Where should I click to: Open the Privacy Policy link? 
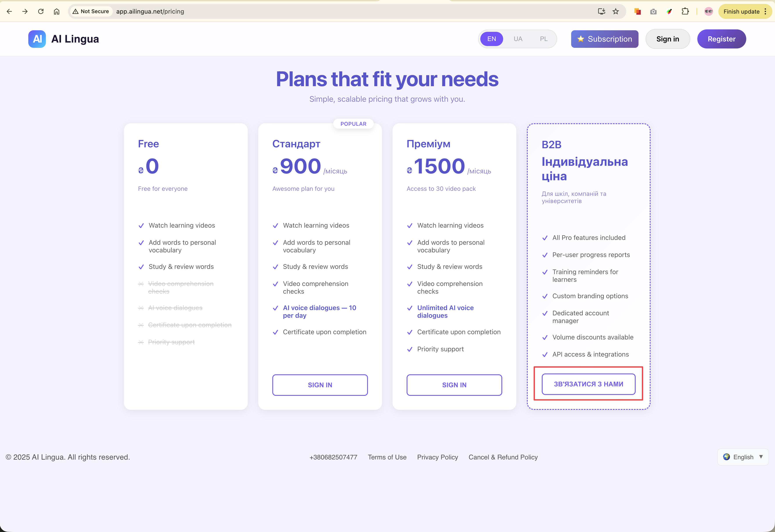437,457
